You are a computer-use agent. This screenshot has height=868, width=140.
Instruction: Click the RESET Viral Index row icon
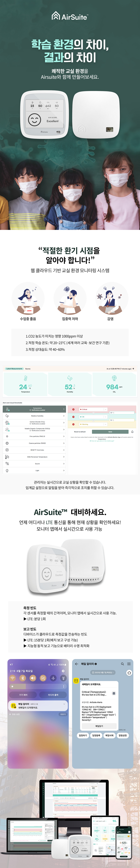click(x=7, y=450)
